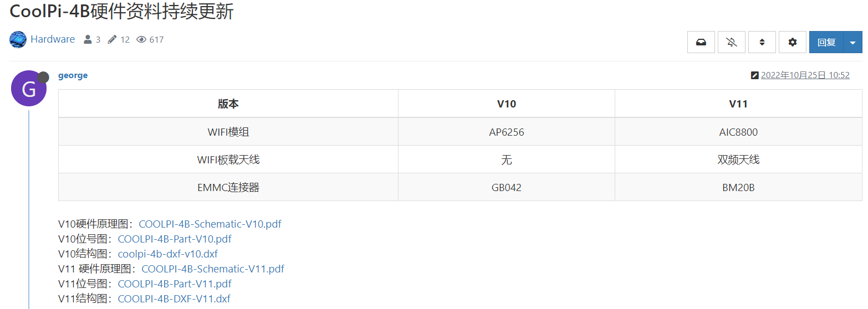Click the posters count person icon
This screenshot has height=309, width=868.
tap(88, 40)
